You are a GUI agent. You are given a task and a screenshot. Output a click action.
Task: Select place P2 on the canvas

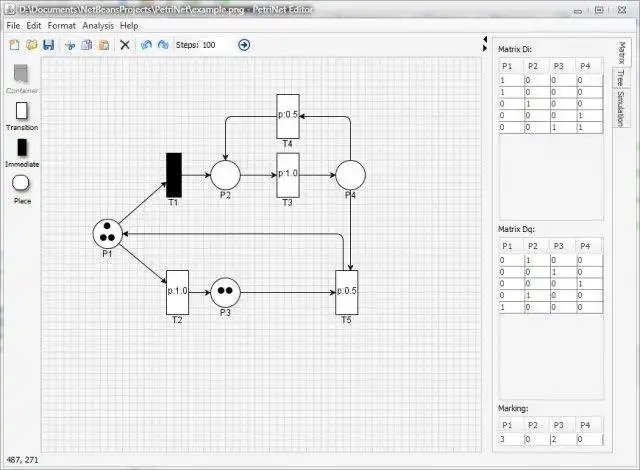coord(225,175)
